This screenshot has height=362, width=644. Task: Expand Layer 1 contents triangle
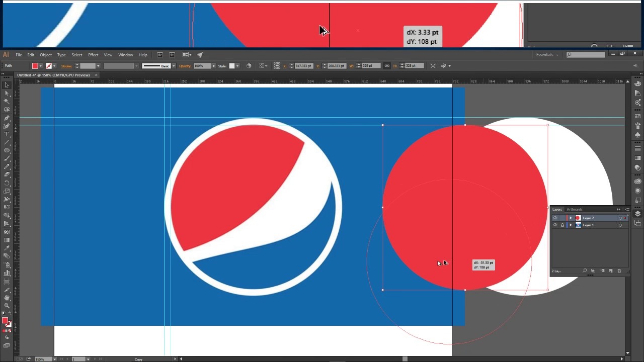pos(571,225)
